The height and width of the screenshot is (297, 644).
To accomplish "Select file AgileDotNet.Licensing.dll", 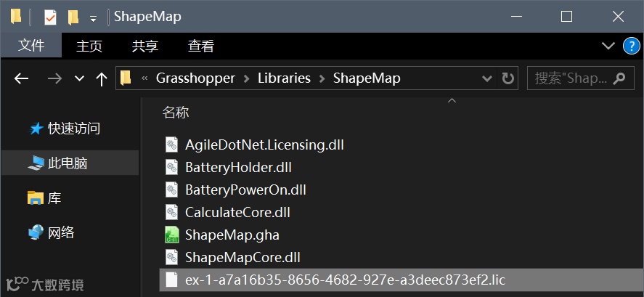I will [264, 145].
